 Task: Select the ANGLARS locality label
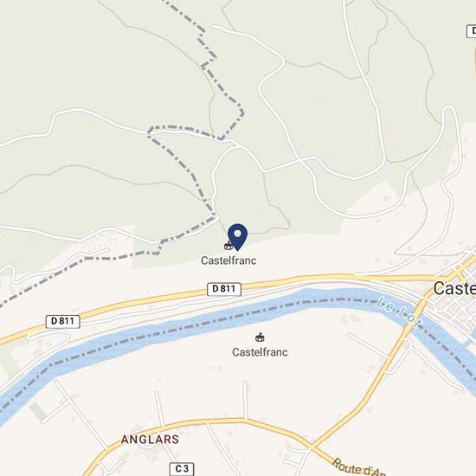(150, 440)
